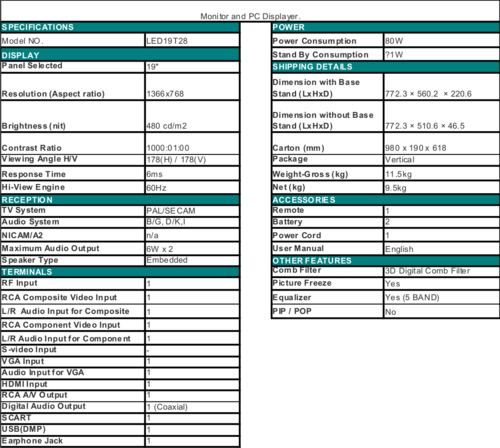The width and height of the screenshot is (500, 448).
Task: Select the 80W Power Consumption value
Action: click(x=442, y=40)
